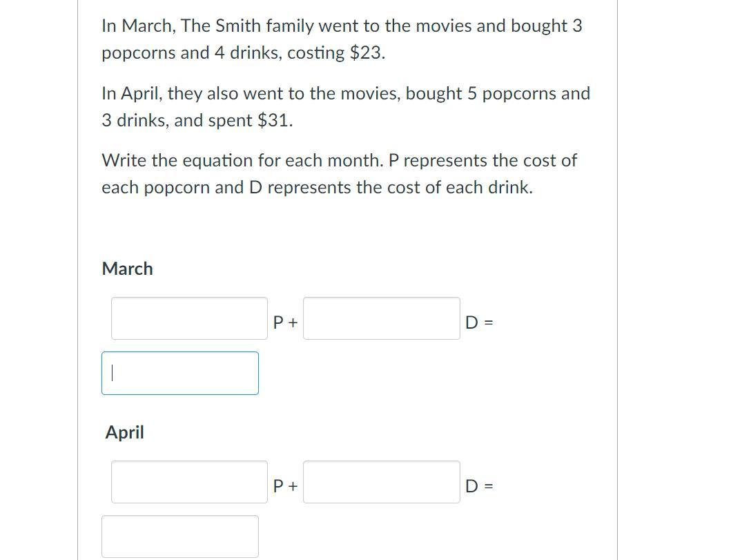731x560 pixels.
Task: Click the April drink coefficient input box
Action: click(381, 482)
